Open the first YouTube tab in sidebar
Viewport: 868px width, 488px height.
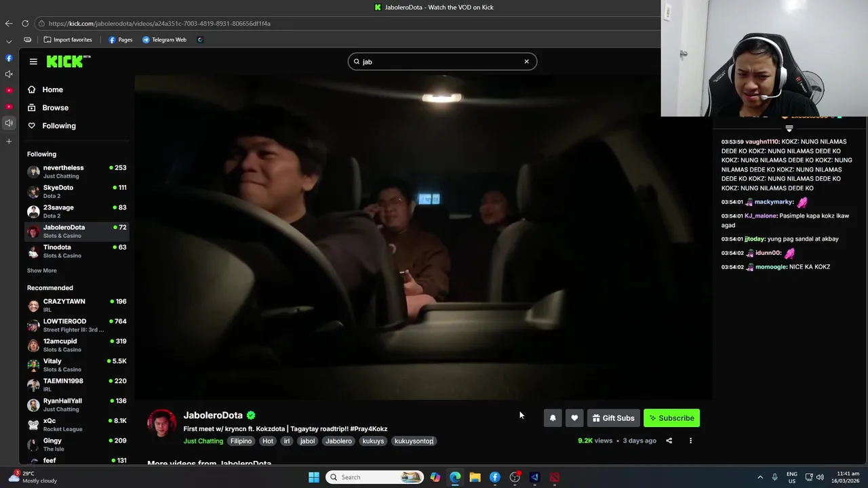coord(9,90)
